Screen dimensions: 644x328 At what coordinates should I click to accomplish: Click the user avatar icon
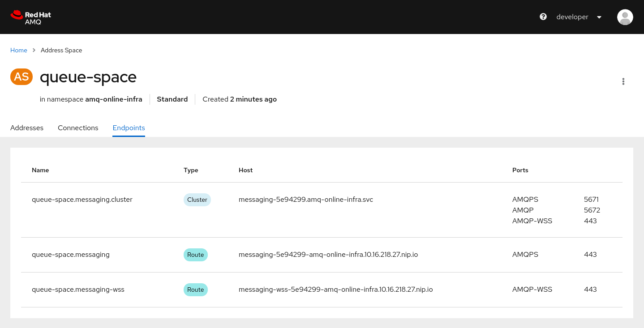pos(625,17)
